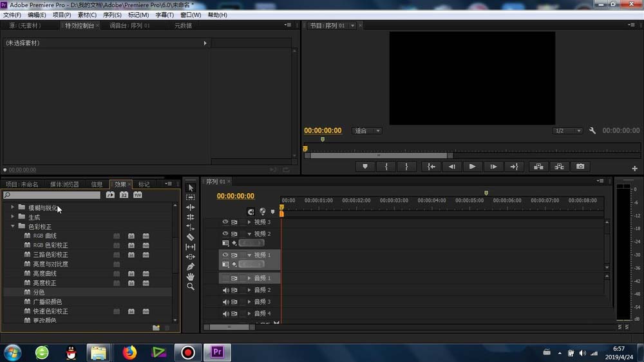Select the Razor tool
Image resolution: width=644 pixels, height=362 pixels.
[191, 237]
